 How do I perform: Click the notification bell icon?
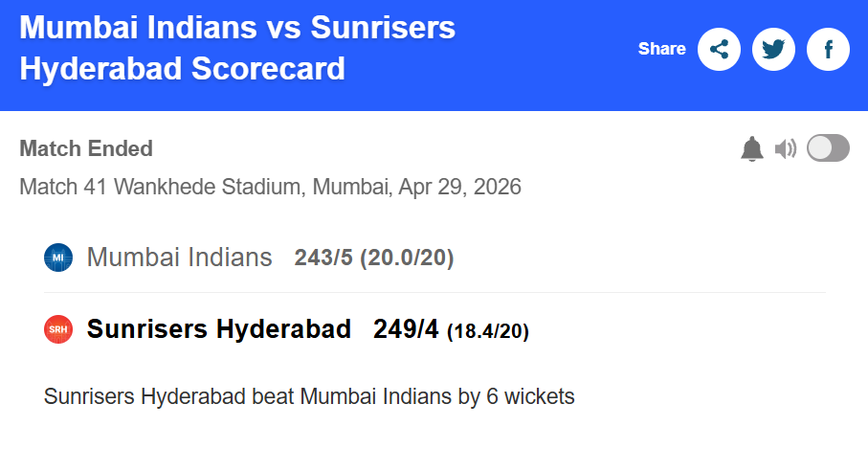(x=752, y=149)
